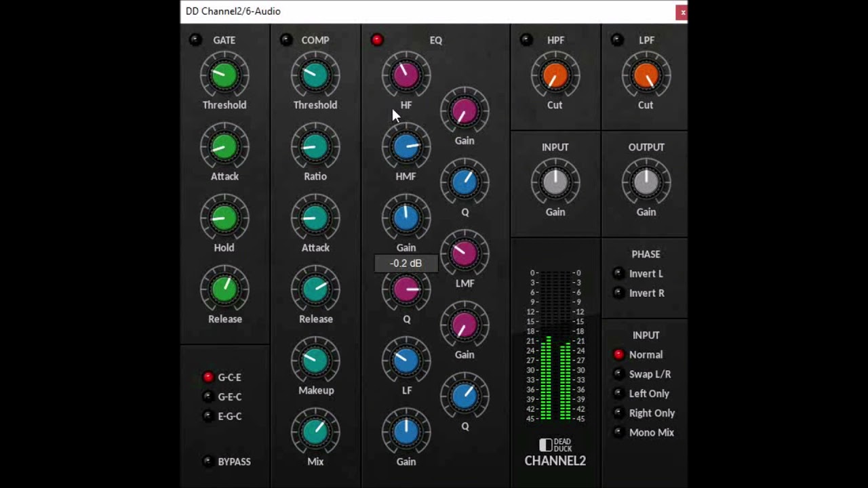
Task: Click the blue LF frequency knob
Action: point(406,361)
